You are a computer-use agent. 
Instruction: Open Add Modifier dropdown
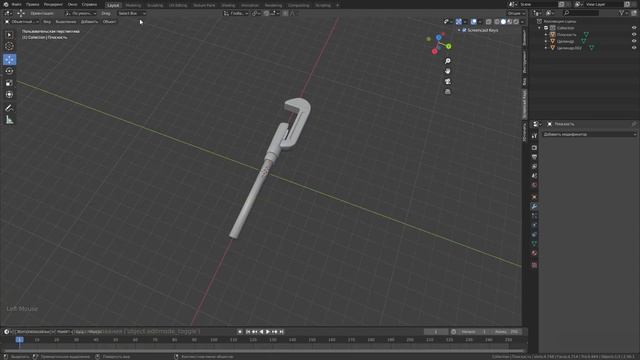point(589,134)
